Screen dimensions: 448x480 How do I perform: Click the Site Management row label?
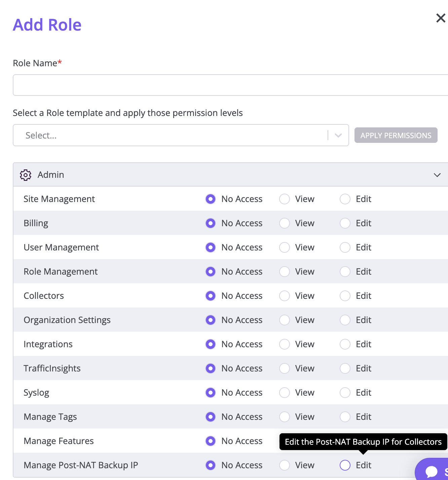(59, 199)
